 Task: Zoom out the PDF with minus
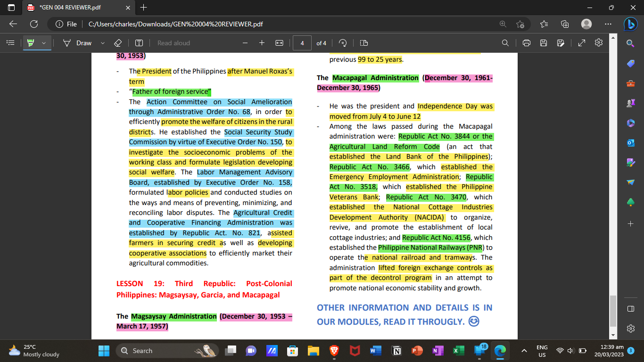click(x=245, y=43)
